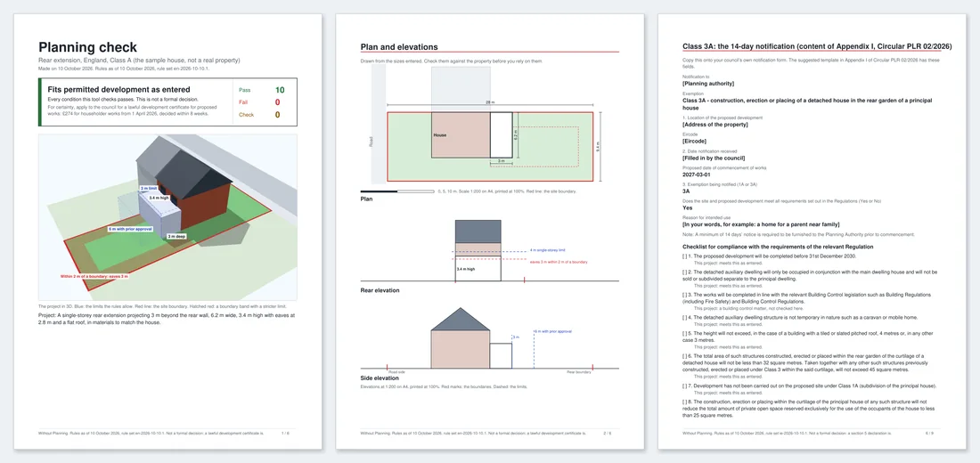980x463 pixels.
Task: Click the '2 m limit' label in the 3D view
Action: pos(149,188)
